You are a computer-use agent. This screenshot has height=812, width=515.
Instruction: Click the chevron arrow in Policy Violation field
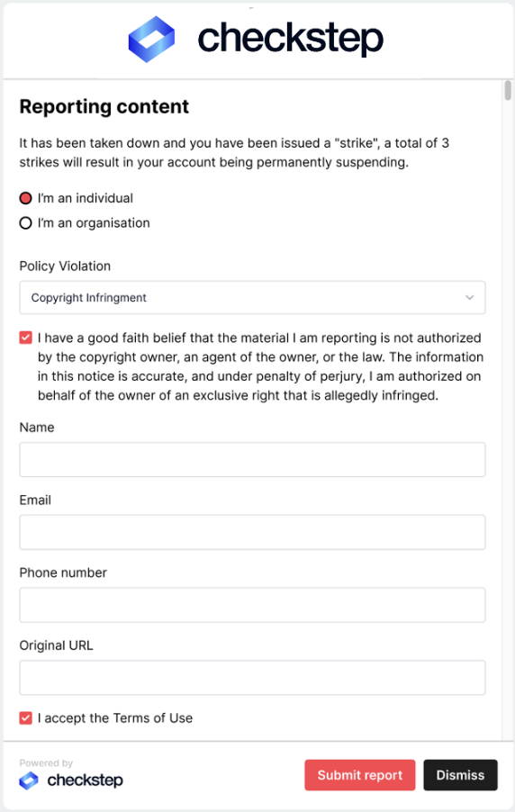click(469, 298)
